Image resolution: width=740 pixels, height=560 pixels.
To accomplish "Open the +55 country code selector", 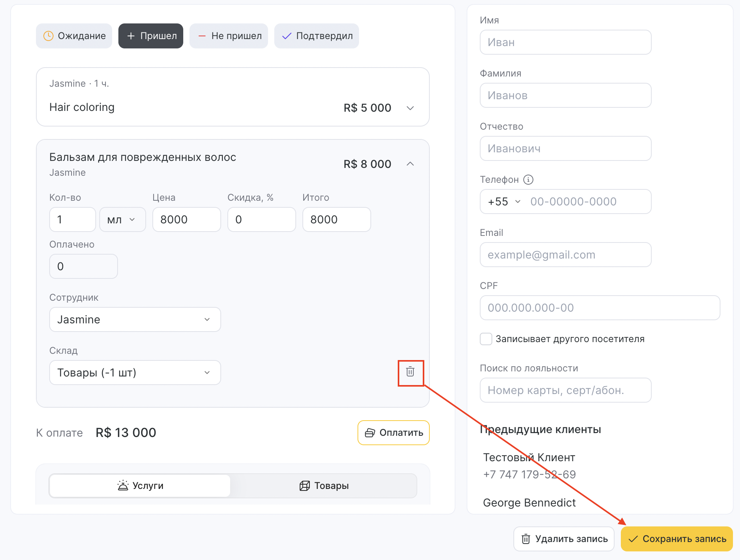I will tap(504, 202).
